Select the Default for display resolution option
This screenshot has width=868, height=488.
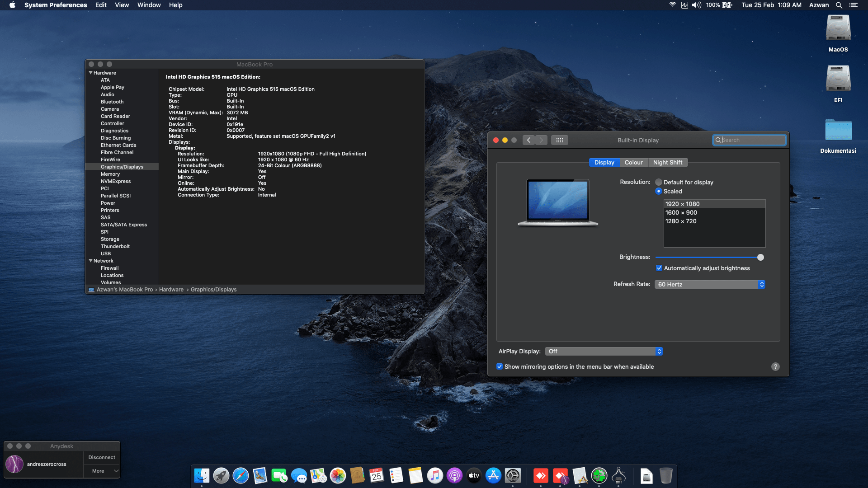(x=659, y=182)
